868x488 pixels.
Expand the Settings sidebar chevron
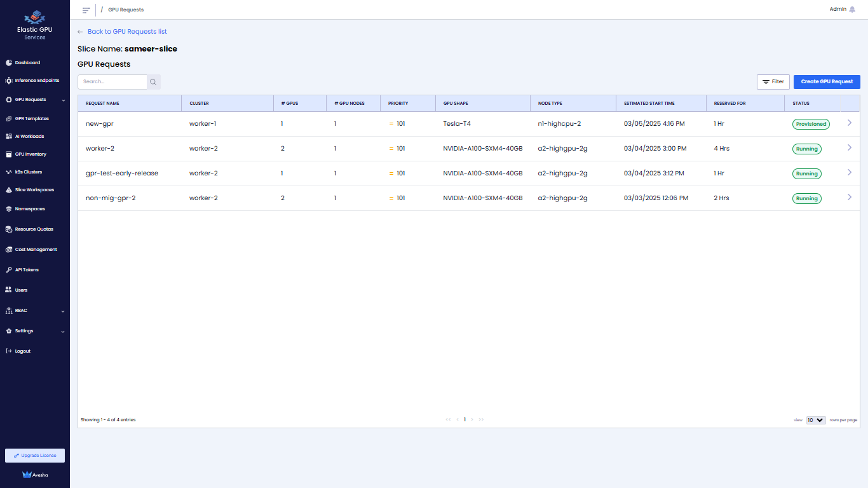click(63, 331)
